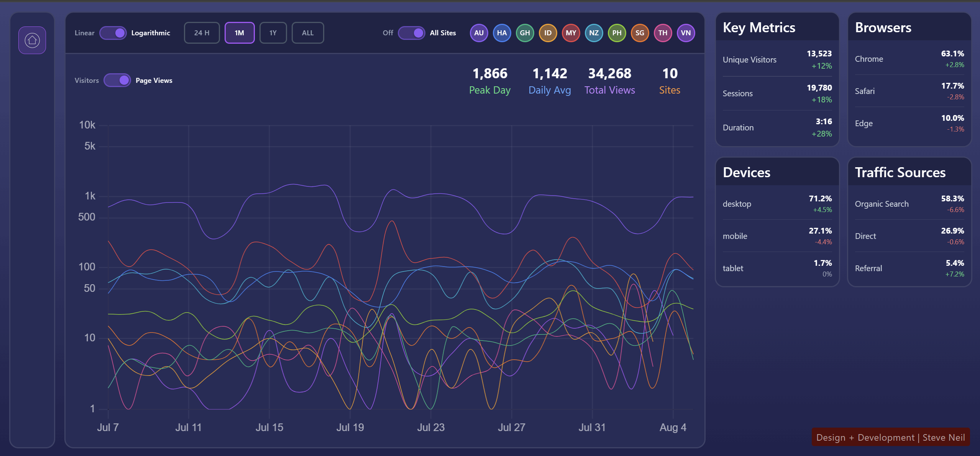The height and width of the screenshot is (456, 980).
Task: Click the home icon in sidebar
Action: [x=32, y=40]
